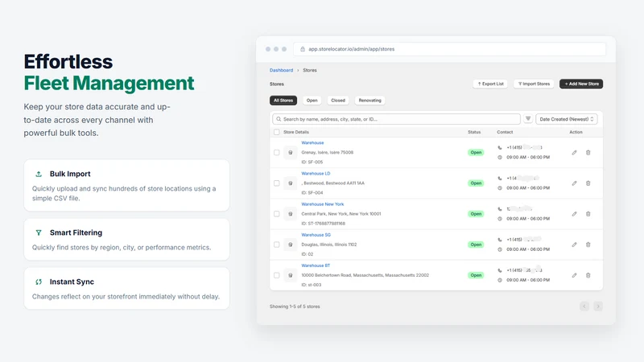This screenshot has width=644, height=362.
Task: Click the Bulk Import upload icon
Action: pos(39,174)
